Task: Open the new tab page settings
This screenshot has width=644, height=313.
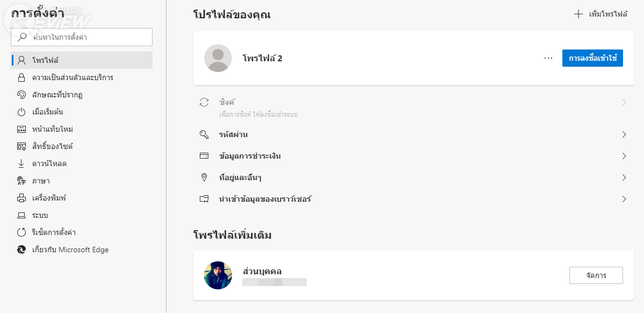Action: (52, 129)
